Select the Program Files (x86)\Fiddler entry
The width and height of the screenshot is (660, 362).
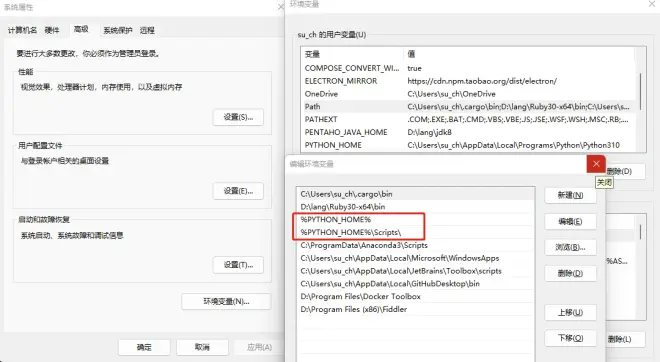(x=415, y=309)
